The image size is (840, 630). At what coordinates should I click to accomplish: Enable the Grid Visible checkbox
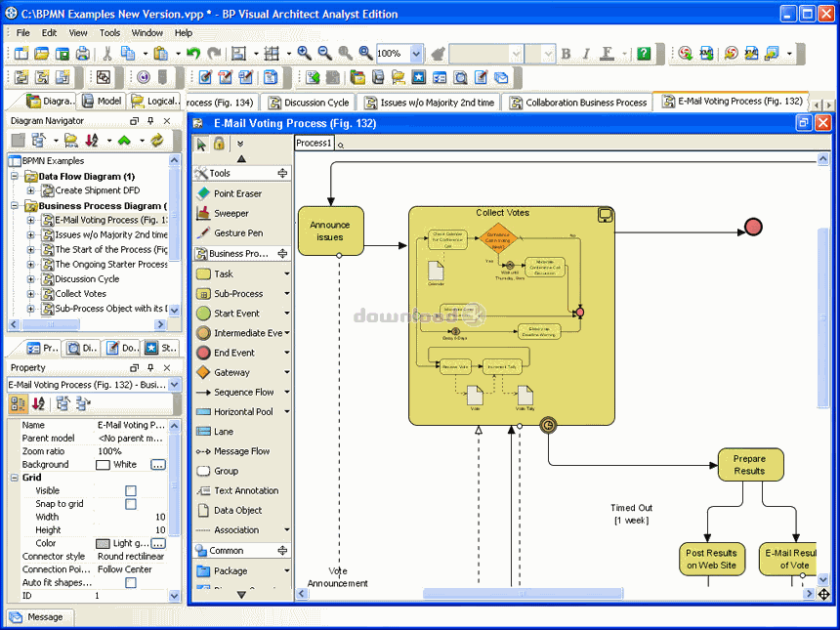[x=131, y=490]
